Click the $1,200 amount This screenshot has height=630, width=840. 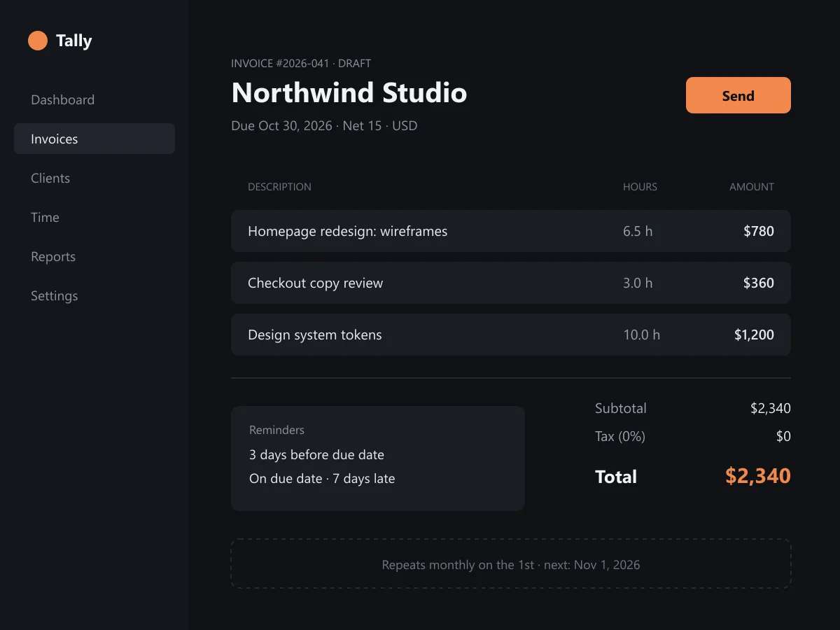coord(754,335)
